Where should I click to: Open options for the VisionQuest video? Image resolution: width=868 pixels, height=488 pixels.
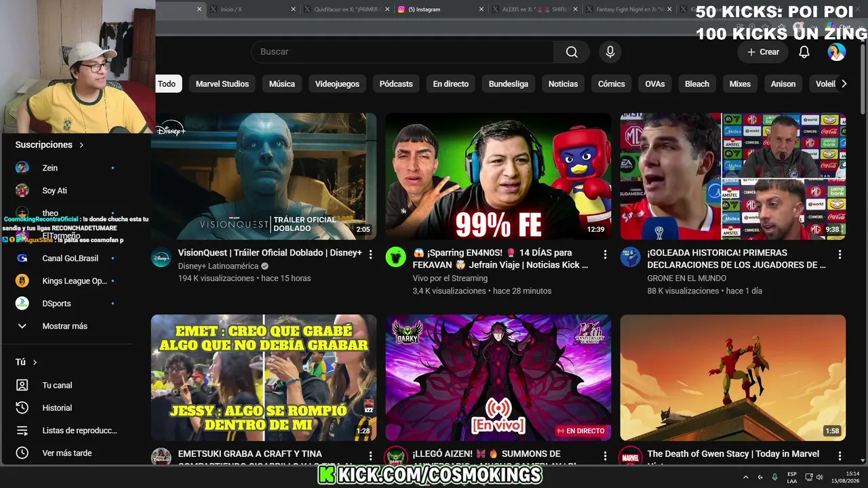click(370, 255)
